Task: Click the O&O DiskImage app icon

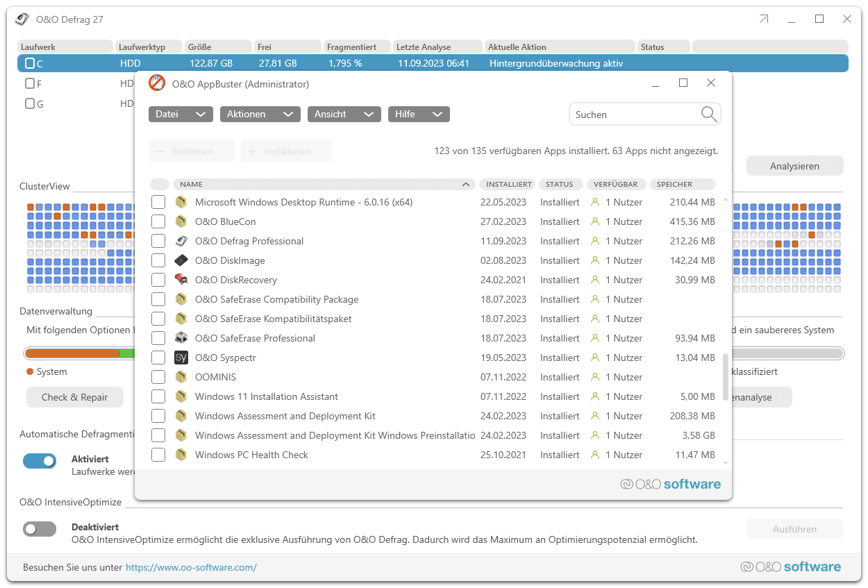Action: [x=181, y=260]
